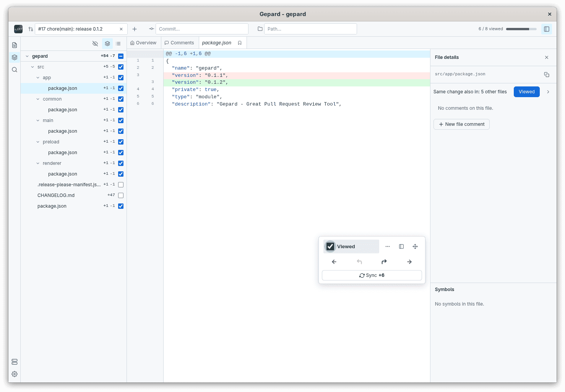This screenshot has width=565, height=392.
Task: Open the search sidebar icon
Action: 15,70
